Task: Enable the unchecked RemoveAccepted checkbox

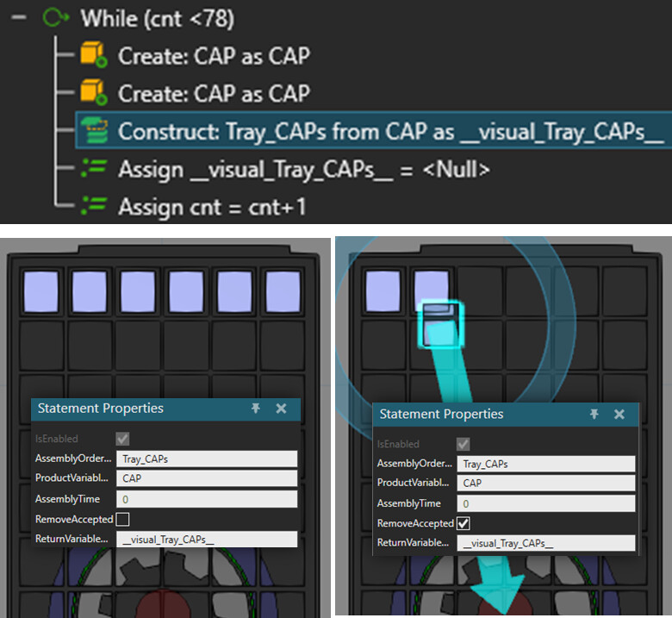Action: pyautogui.click(x=122, y=520)
